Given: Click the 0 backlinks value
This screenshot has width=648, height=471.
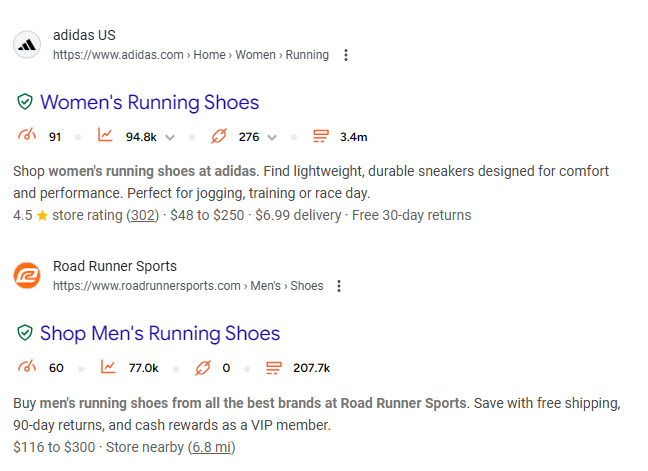Looking at the screenshot, I should tap(226, 368).
